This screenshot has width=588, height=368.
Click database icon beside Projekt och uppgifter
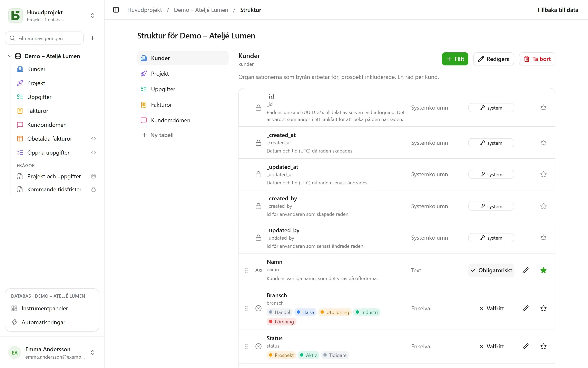[x=94, y=176]
